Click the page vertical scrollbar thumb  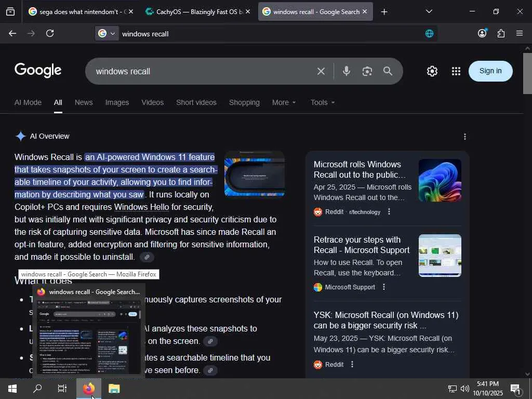(527, 73)
